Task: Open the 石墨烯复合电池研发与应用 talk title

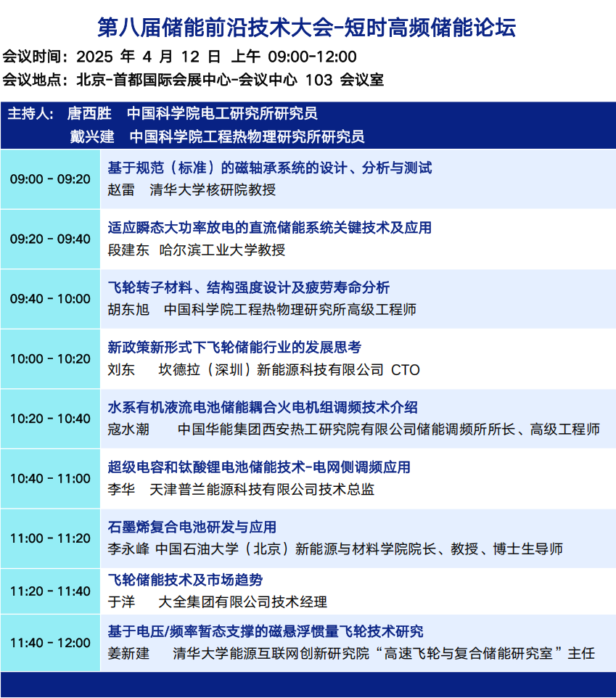Action: (192, 527)
